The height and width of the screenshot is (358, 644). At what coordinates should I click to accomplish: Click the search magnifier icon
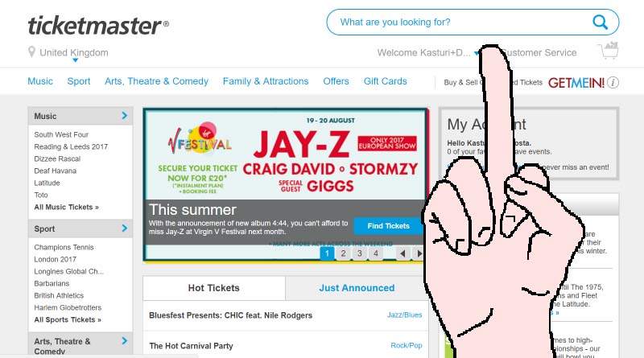click(x=600, y=23)
